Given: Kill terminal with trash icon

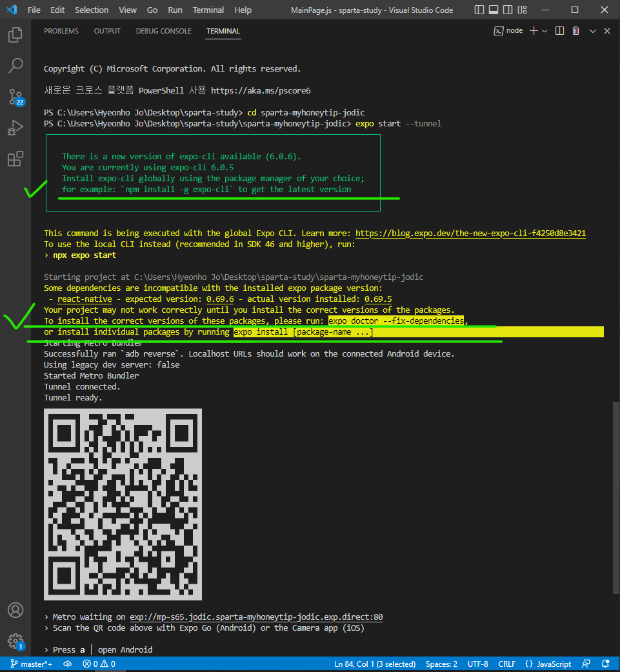Looking at the screenshot, I should tap(576, 31).
